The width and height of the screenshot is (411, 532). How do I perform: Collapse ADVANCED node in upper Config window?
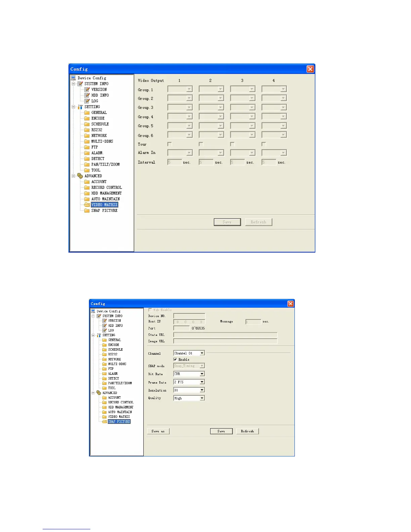pos(73,176)
